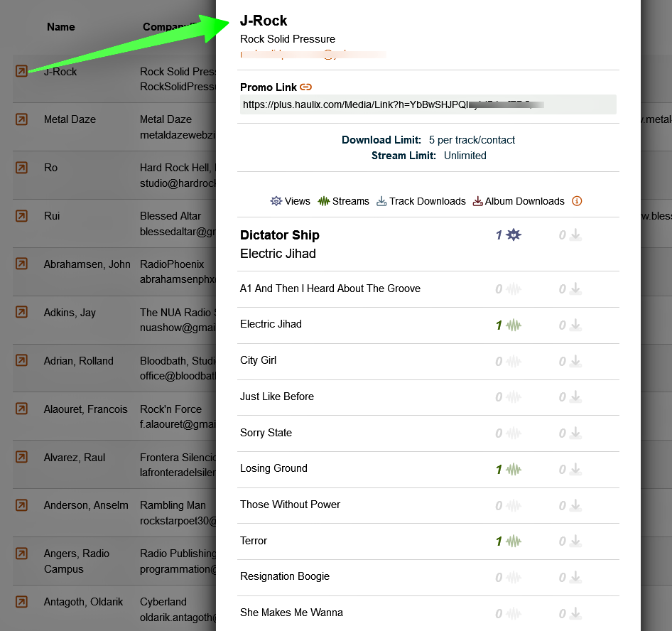Open Angers, Radio Campus details icon

[x=21, y=554]
